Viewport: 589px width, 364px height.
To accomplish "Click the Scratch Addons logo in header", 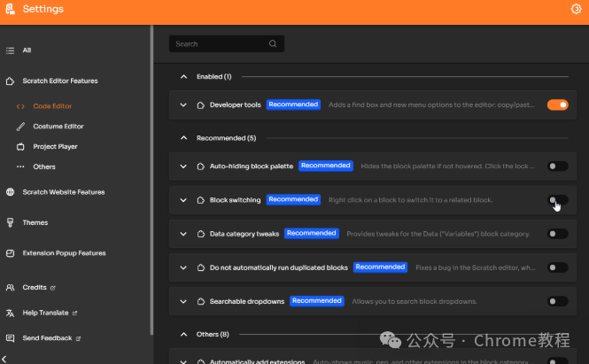I will (10, 9).
